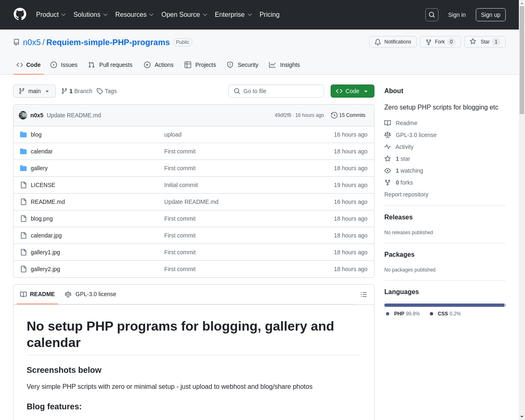Click the calendar.jpg file icon

[23, 235]
